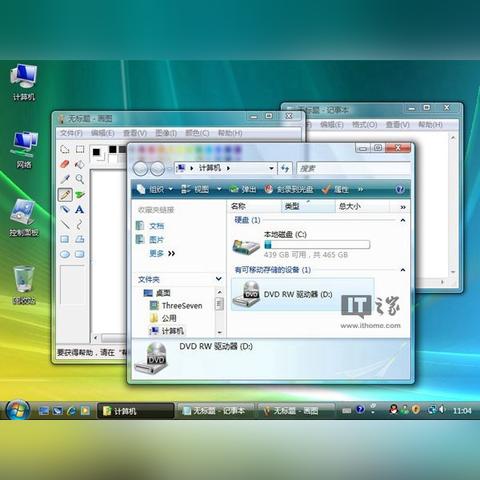
Task: Select the 回收站 recycle bin icon
Action: coord(23,285)
